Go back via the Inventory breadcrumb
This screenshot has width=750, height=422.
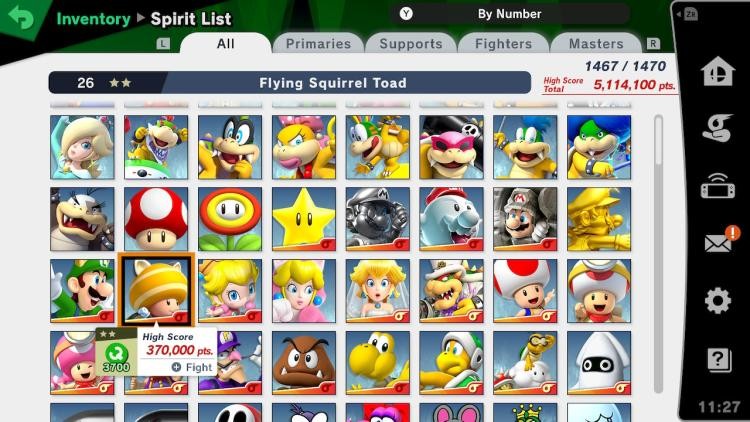coord(93,19)
